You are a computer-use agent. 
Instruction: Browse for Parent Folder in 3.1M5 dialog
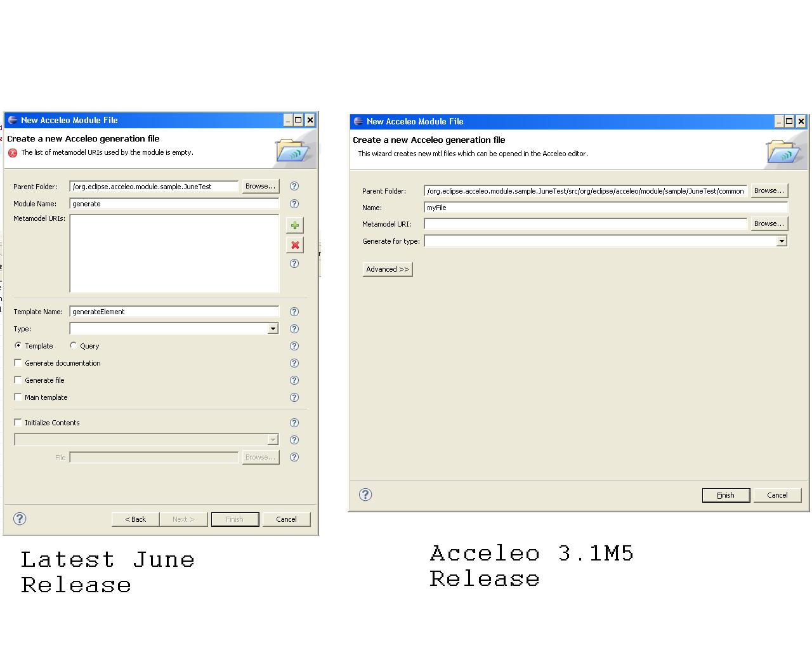click(769, 190)
